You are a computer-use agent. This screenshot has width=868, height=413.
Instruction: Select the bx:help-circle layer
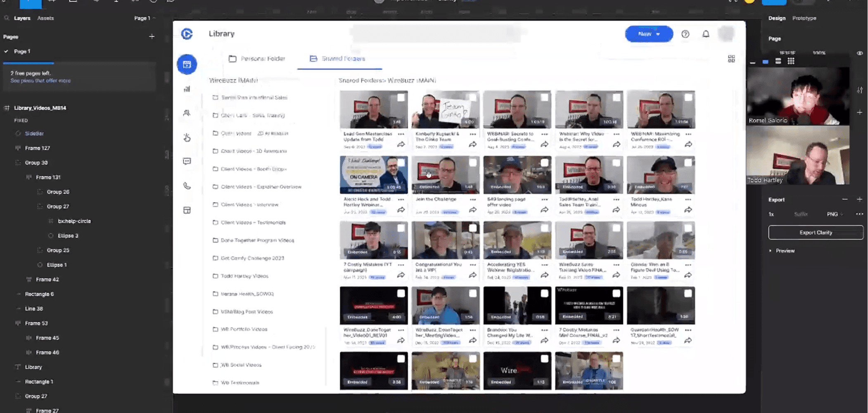(74, 221)
